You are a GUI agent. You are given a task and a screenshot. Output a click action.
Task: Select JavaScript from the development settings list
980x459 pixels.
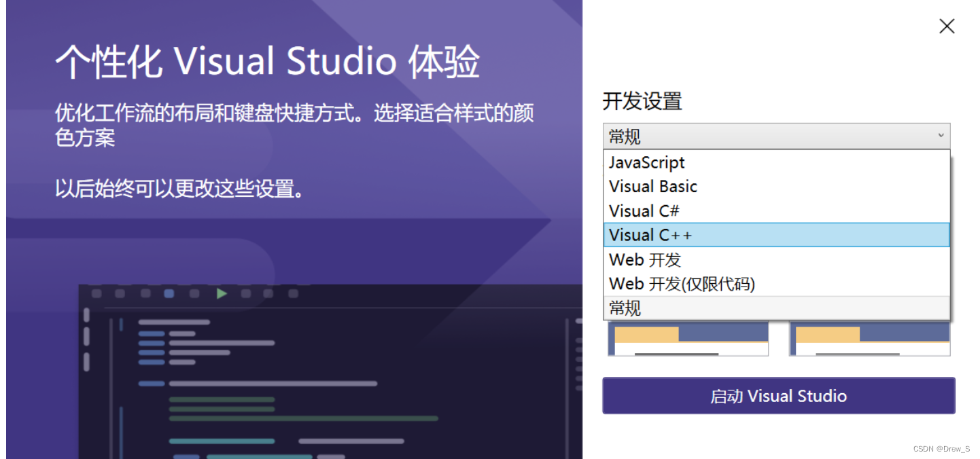[x=776, y=162]
